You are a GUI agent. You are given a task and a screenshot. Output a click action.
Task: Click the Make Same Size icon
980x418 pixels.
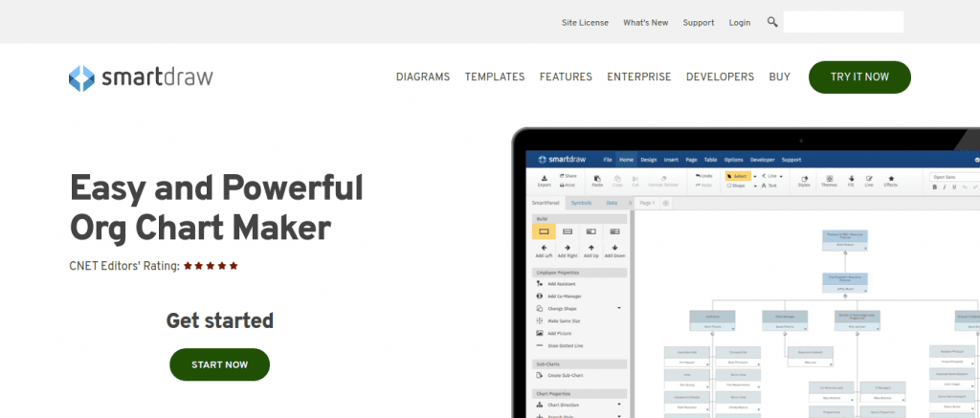(x=540, y=320)
